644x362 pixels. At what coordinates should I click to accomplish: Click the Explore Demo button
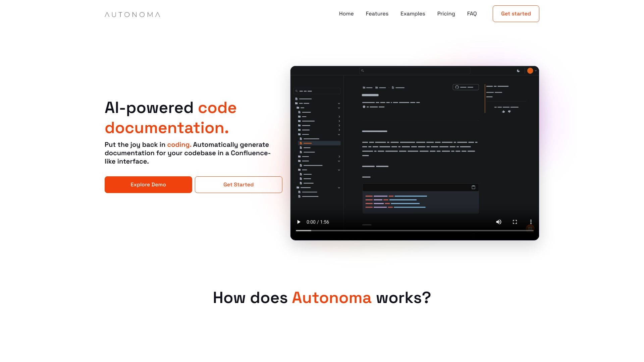(148, 184)
